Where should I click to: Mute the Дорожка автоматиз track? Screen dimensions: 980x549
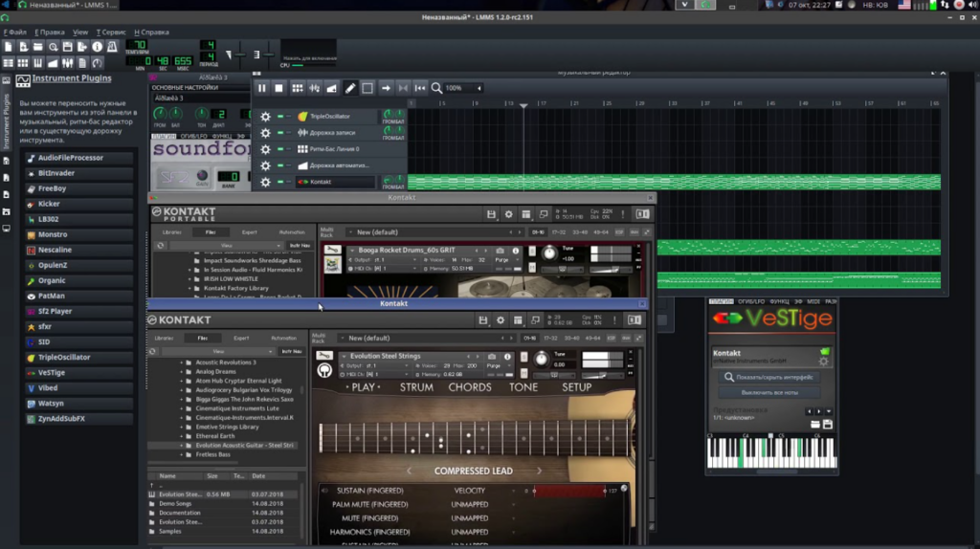(x=280, y=165)
